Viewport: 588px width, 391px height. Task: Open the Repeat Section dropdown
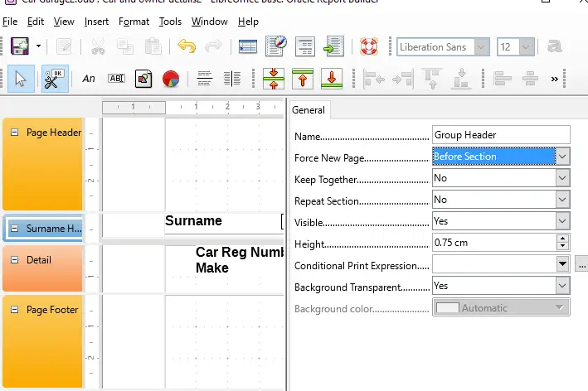click(562, 200)
